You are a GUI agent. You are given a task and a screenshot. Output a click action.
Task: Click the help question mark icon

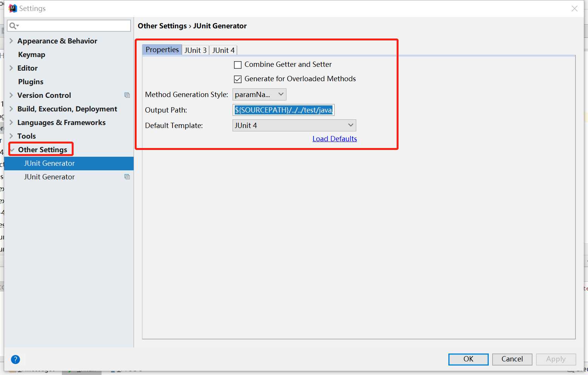point(15,359)
